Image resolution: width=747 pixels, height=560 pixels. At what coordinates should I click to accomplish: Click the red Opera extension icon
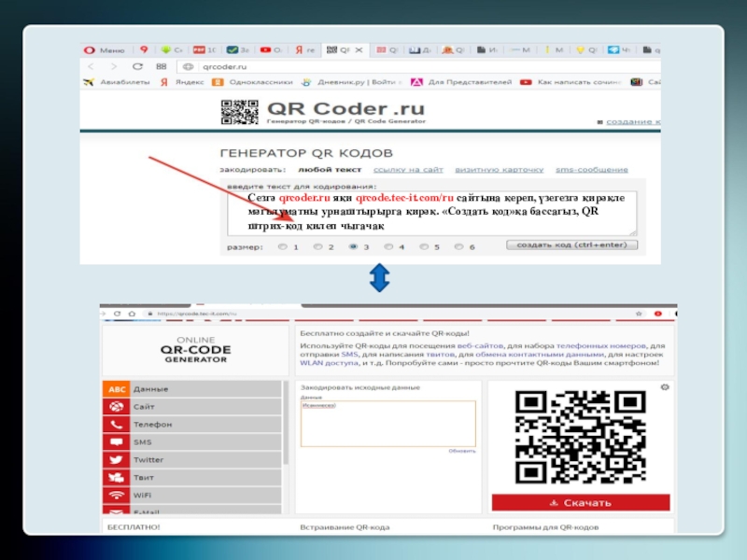(x=658, y=314)
